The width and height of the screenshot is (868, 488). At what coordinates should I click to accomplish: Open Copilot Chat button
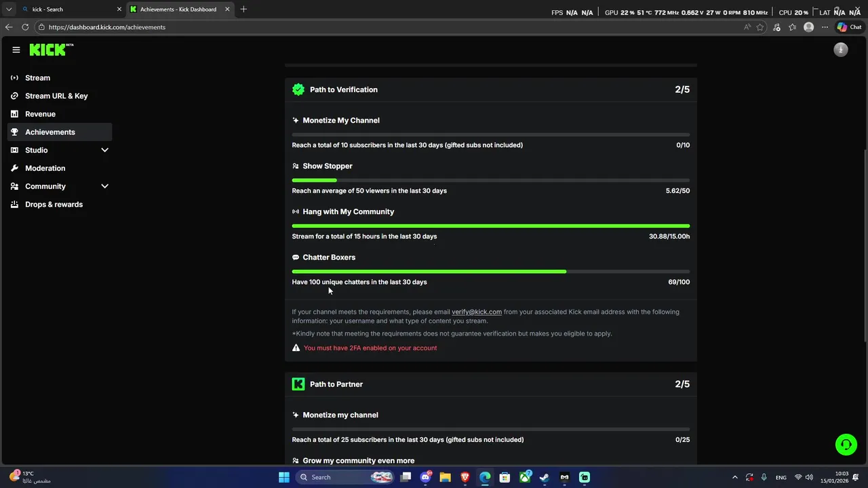click(848, 27)
